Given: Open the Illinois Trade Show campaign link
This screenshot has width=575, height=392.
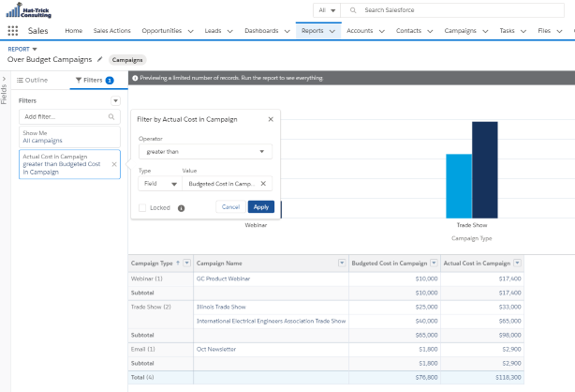Looking at the screenshot, I should (221, 307).
